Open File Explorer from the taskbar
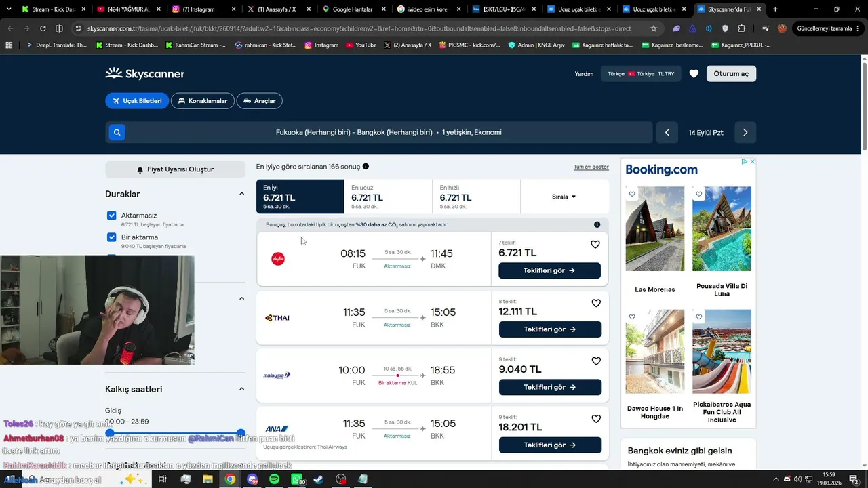Image resolution: width=868 pixels, height=488 pixels. click(208, 479)
